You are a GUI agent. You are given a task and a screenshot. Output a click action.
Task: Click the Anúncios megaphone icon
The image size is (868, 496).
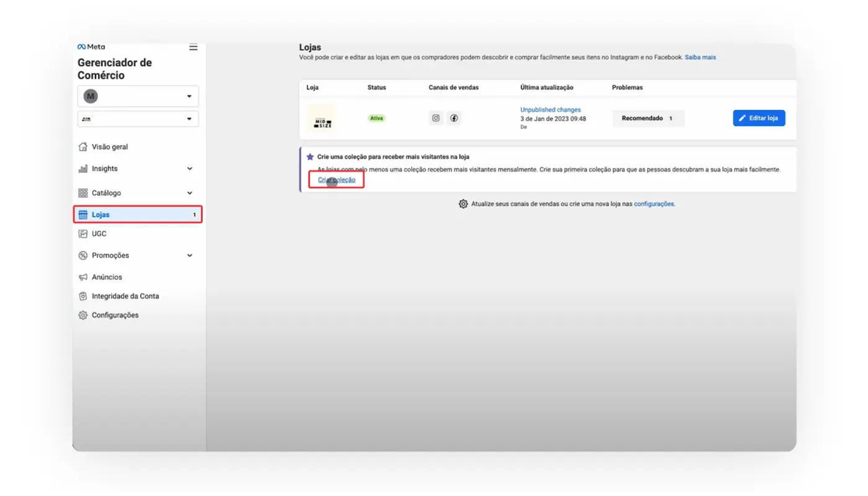pyautogui.click(x=83, y=277)
